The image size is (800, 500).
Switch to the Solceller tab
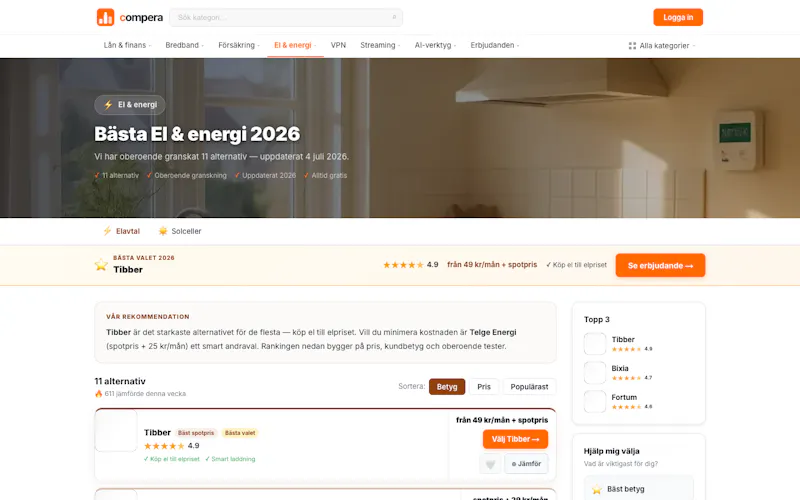(x=180, y=231)
